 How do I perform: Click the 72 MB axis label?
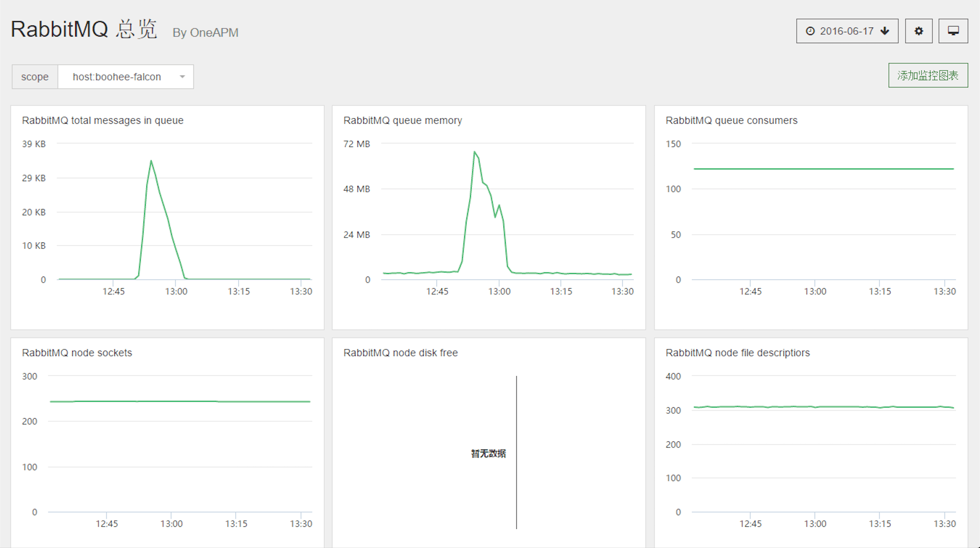(x=356, y=144)
